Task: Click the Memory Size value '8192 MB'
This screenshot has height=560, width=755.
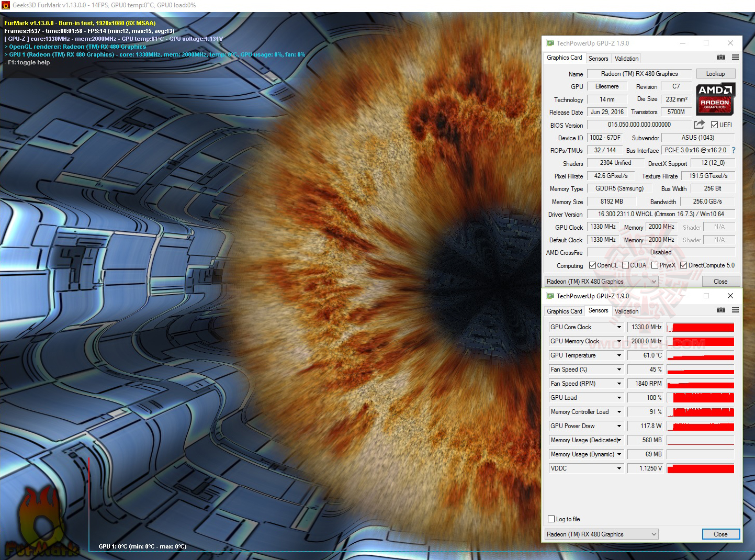Action: [612, 201]
